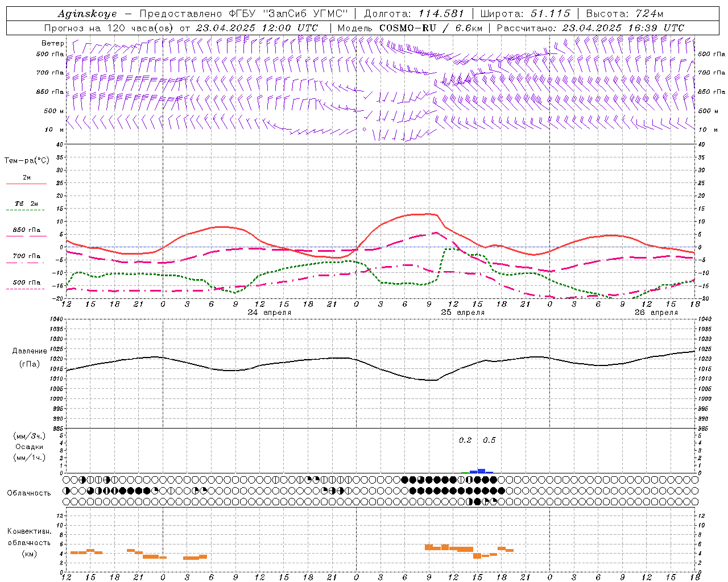Click the "Модель COSMO-RU / 6.6км" model segment

coord(410,28)
